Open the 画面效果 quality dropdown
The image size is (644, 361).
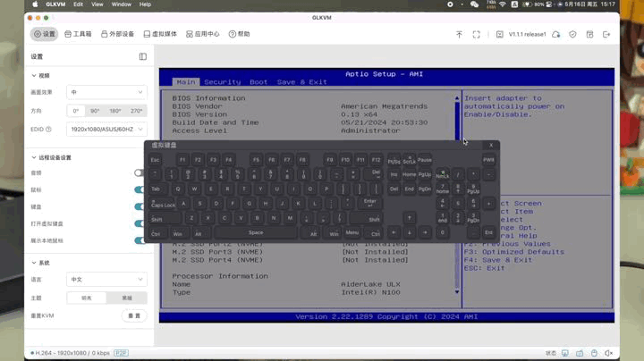click(x=106, y=92)
